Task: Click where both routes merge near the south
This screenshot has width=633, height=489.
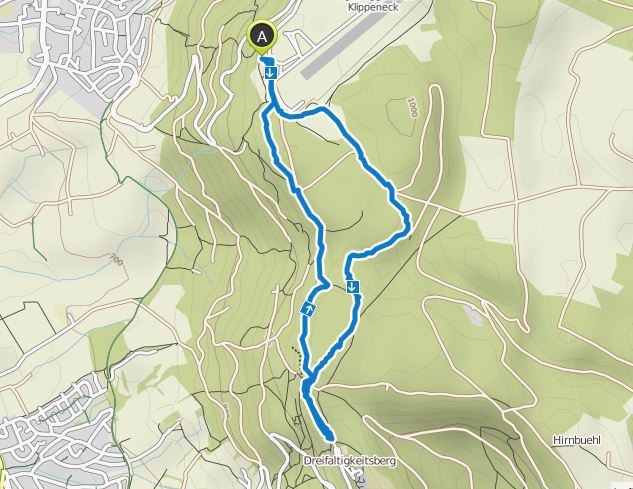Action: pos(309,378)
